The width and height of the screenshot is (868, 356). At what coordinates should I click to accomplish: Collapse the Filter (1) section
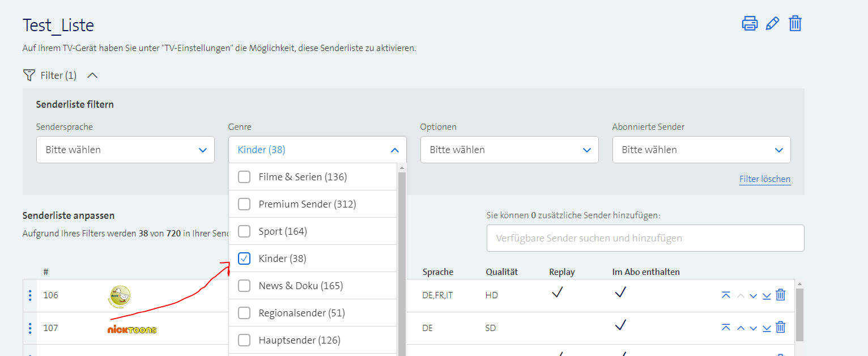coord(92,75)
